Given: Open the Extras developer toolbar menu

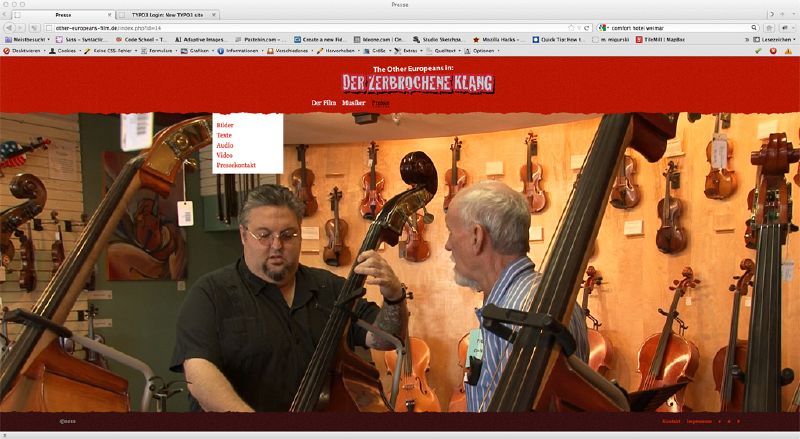Looking at the screenshot, I should pos(408,51).
